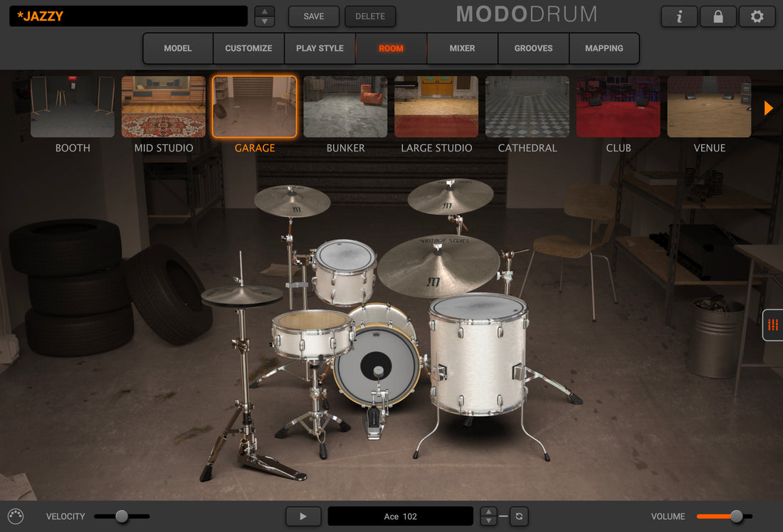This screenshot has width=783, height=532.
Task: Choose the Booth room thumbnail
Action: coord(73,107)
